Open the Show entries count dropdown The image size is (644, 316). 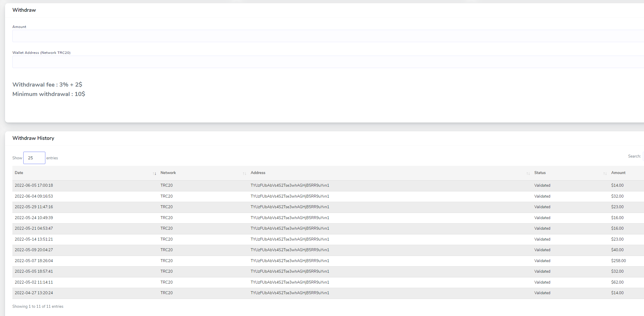[x=34, y=158]
